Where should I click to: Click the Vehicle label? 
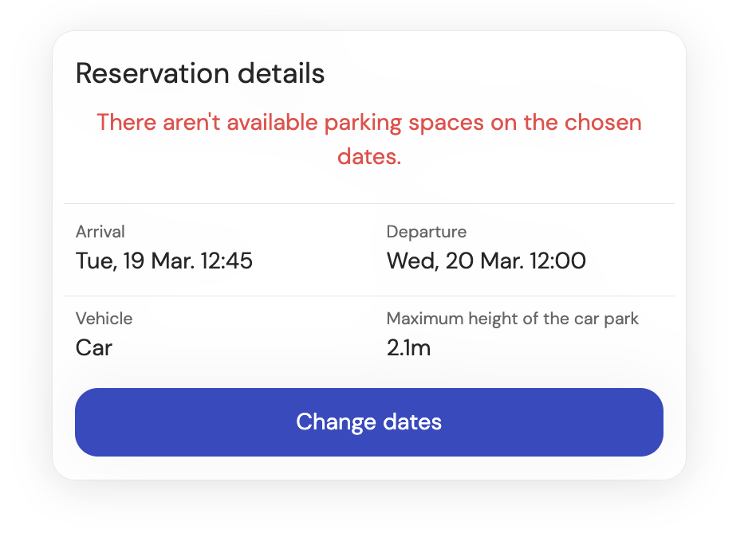point(103,319)
